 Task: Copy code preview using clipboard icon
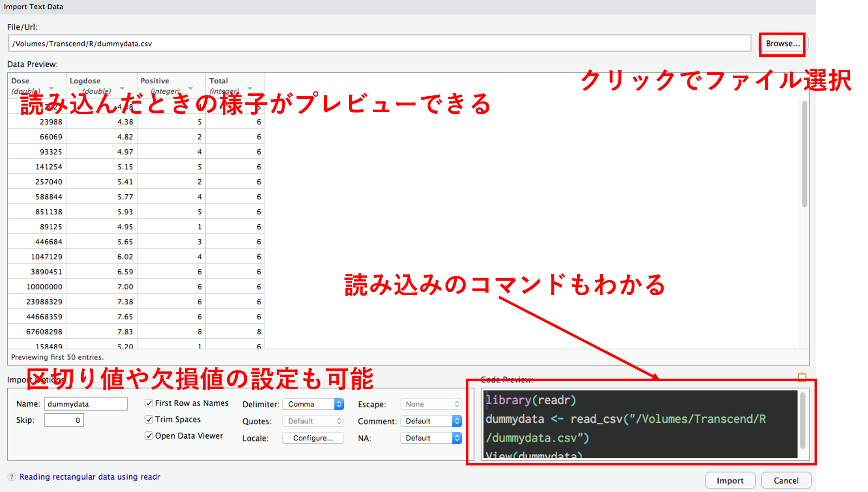coord(803,377)
